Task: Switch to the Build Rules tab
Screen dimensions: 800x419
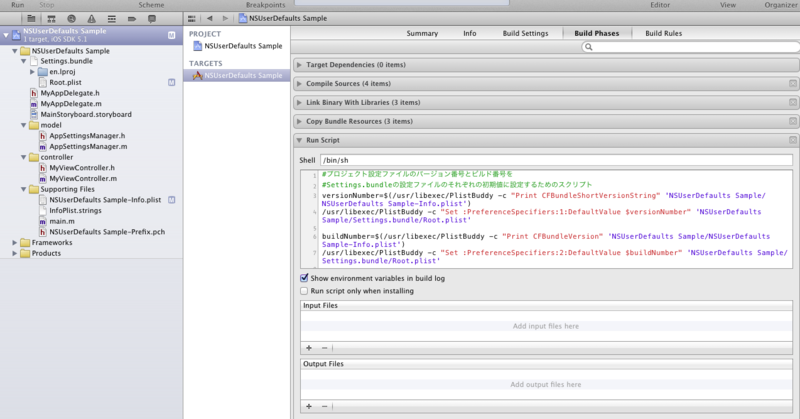Action: pyautogui.click(x=663, y=33)
